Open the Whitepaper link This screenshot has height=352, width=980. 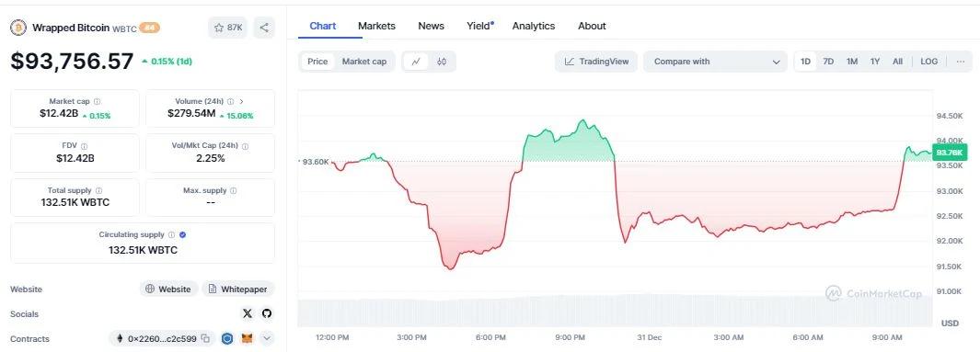click(x=238, y=289)
